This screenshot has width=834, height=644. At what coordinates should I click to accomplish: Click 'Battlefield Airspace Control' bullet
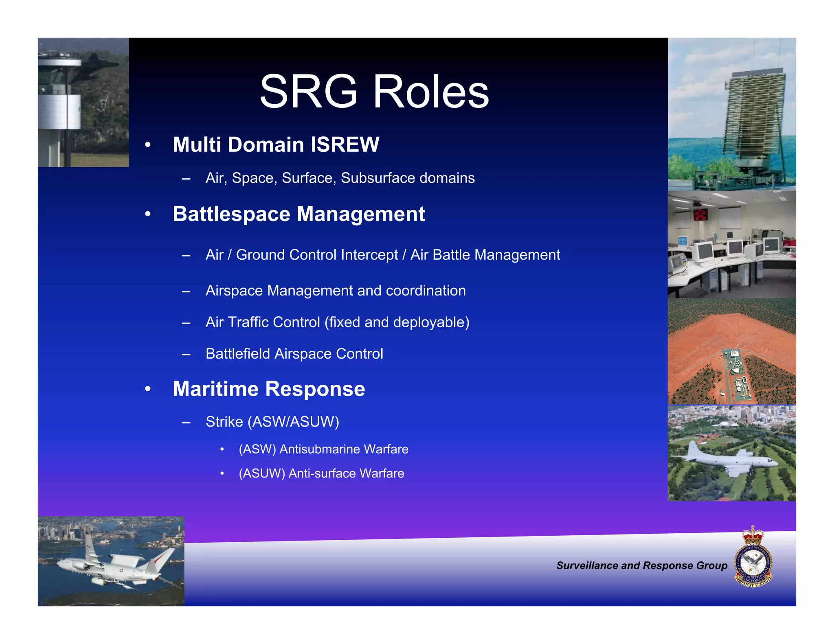(x=294, y=354)
